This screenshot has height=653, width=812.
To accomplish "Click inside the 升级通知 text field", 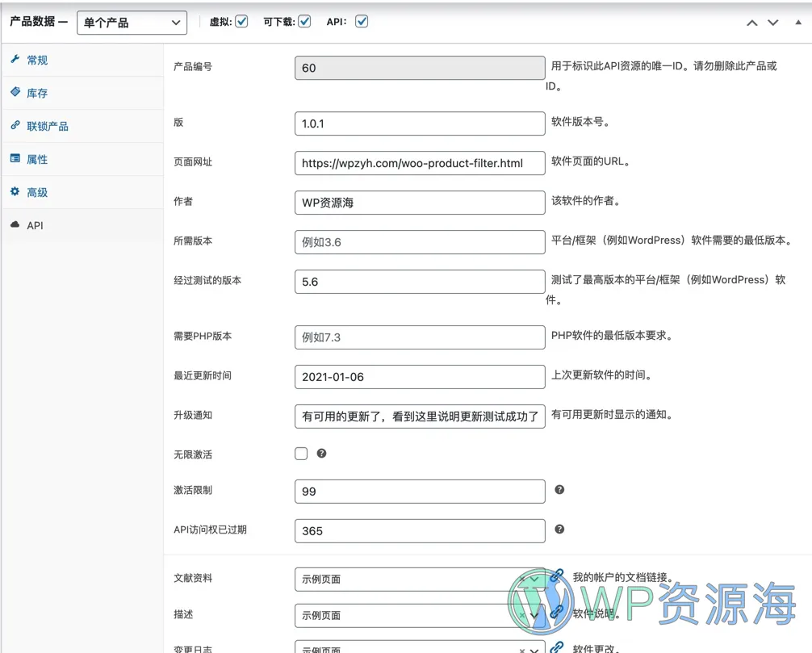I will point(419,415).
